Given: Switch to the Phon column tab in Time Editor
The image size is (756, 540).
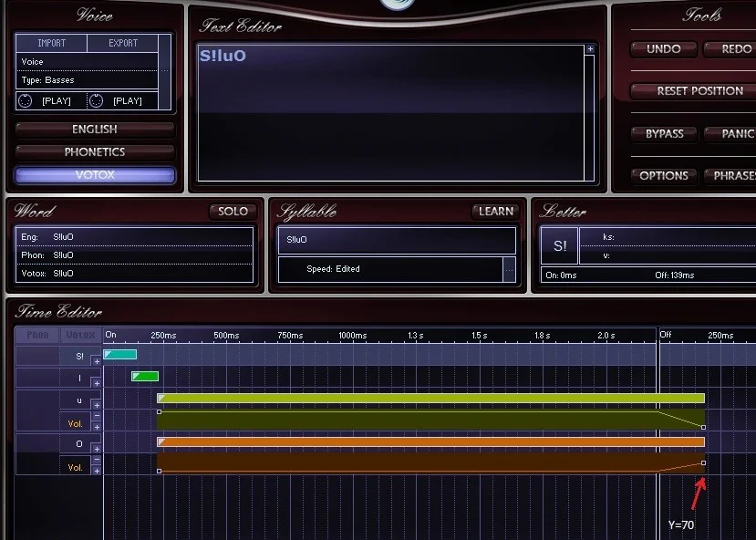Looking at the screenshot, I should coord(37,335).
